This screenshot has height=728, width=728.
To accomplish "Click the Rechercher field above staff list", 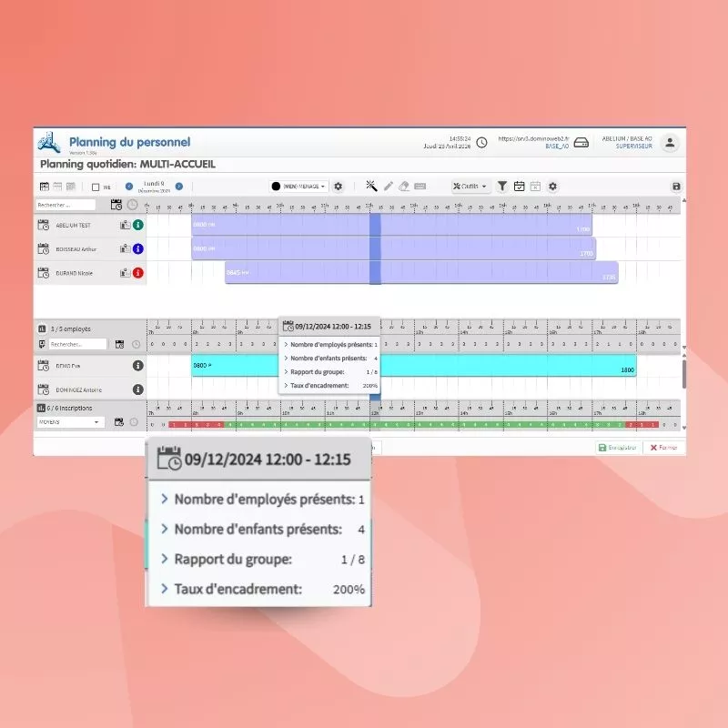I will [66, 206].
